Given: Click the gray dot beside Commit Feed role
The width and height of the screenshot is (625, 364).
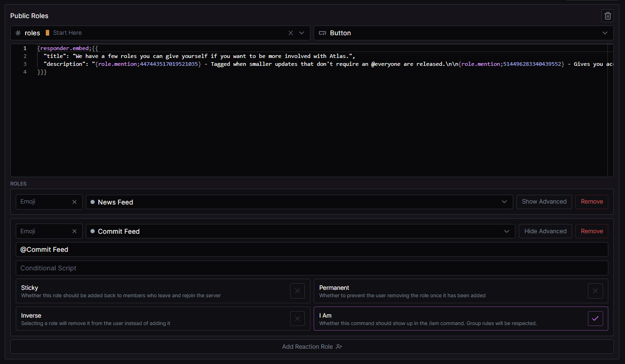Looking at the screenshot, I should 93,231.
